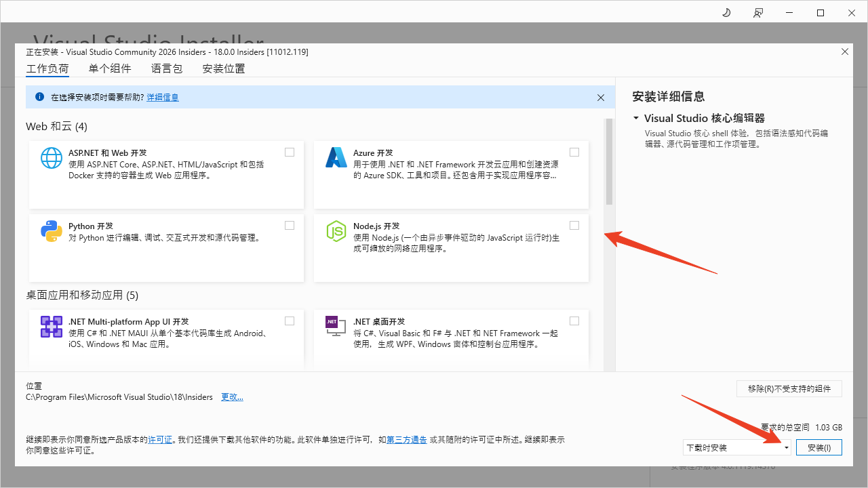The width and height of the screenshot is (868, 488).
Task: Click the feedback icon in title bar
Action: point(757,13)
